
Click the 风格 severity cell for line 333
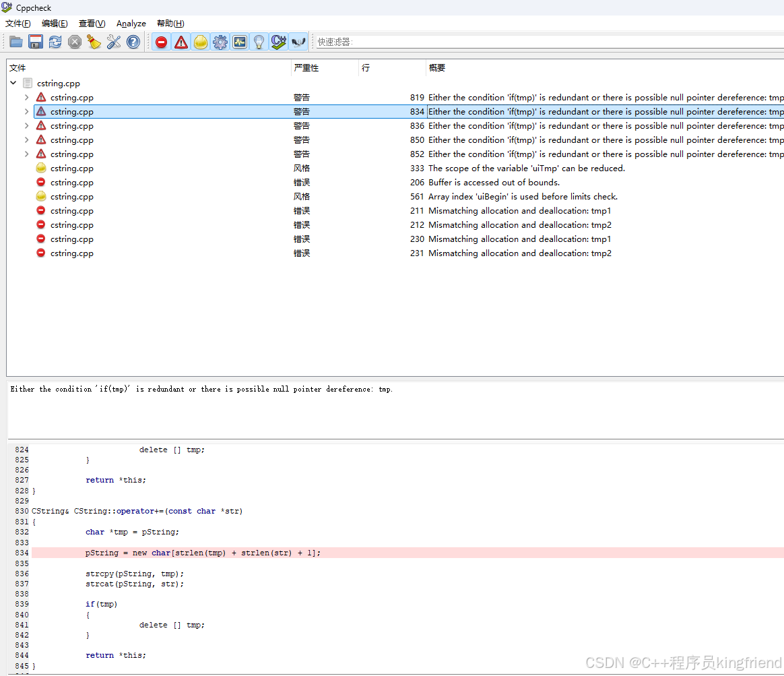(302, 168)
